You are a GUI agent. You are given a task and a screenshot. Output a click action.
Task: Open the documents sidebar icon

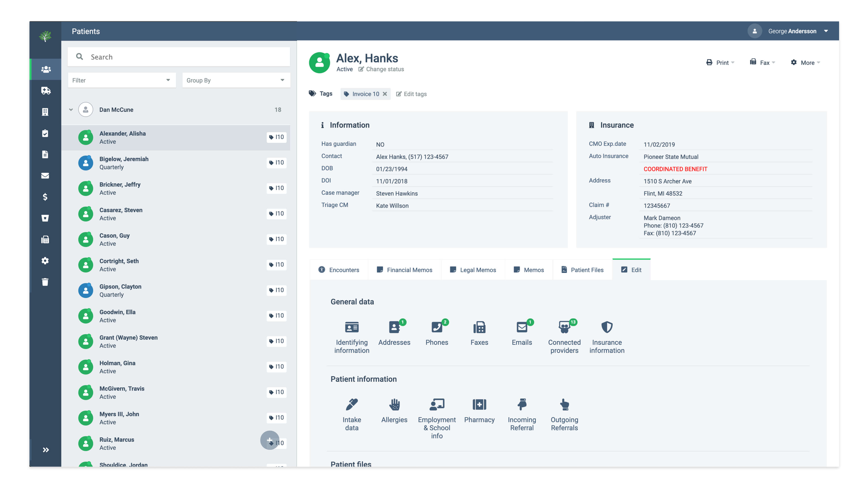click(x=45, y=154)
